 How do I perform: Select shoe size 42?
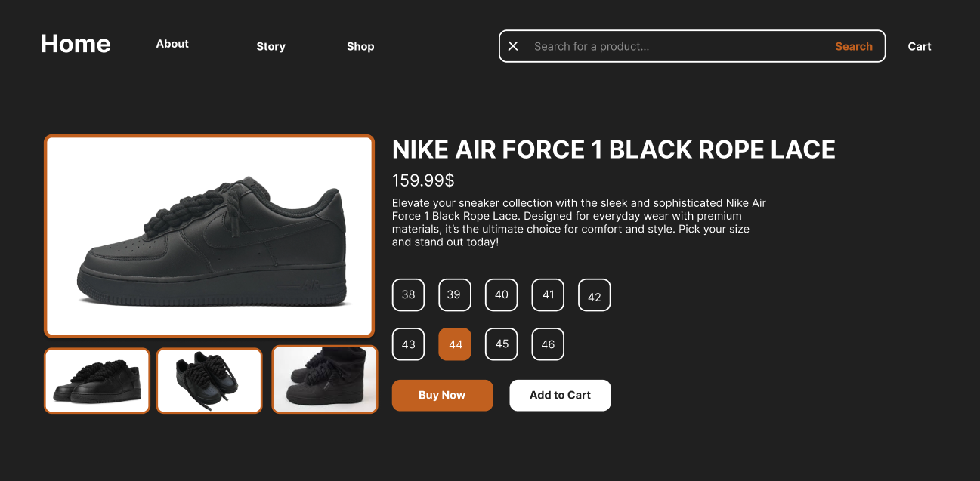[x=594, y=295]
